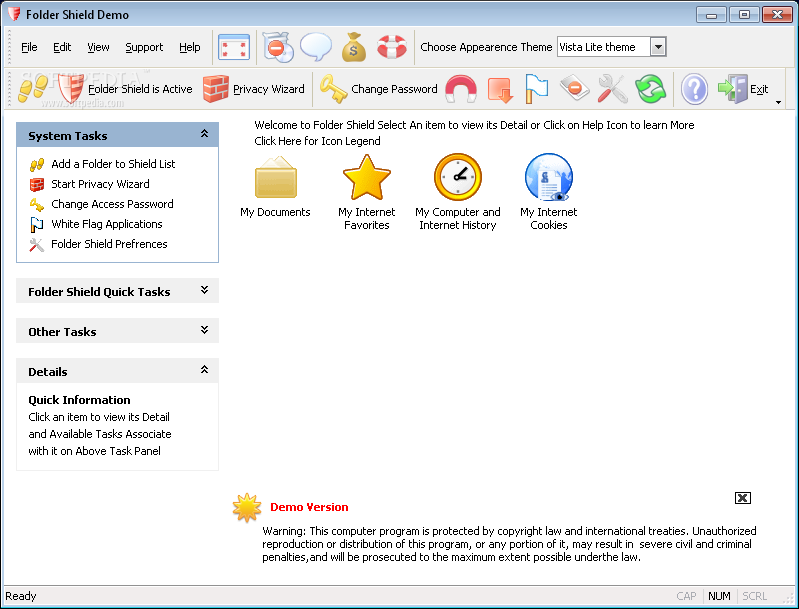Screen dimensions: 799x609
Task: Collapse the System Tasks panel
Action: [204, 134]
